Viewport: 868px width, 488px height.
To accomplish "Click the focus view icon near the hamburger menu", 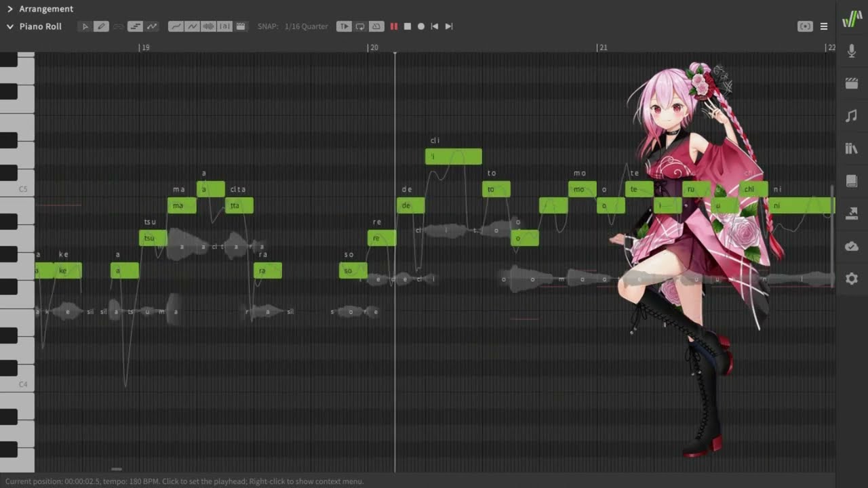I will 805,26.
